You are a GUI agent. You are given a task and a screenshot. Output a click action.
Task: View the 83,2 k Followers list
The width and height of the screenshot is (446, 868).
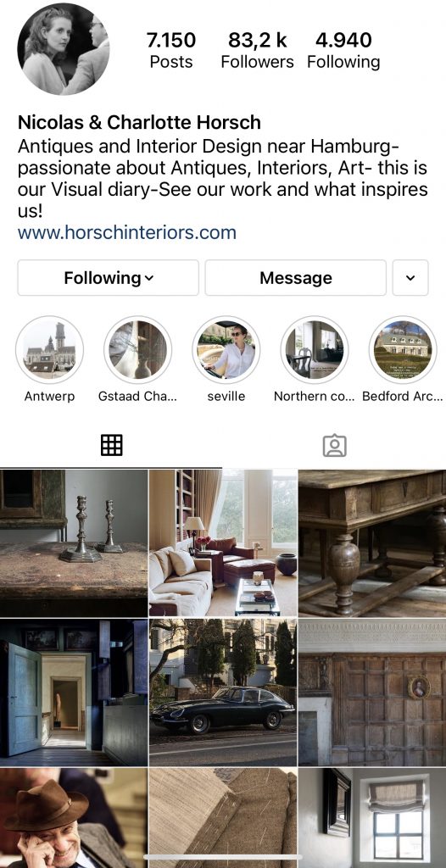(x=257, y=50)
